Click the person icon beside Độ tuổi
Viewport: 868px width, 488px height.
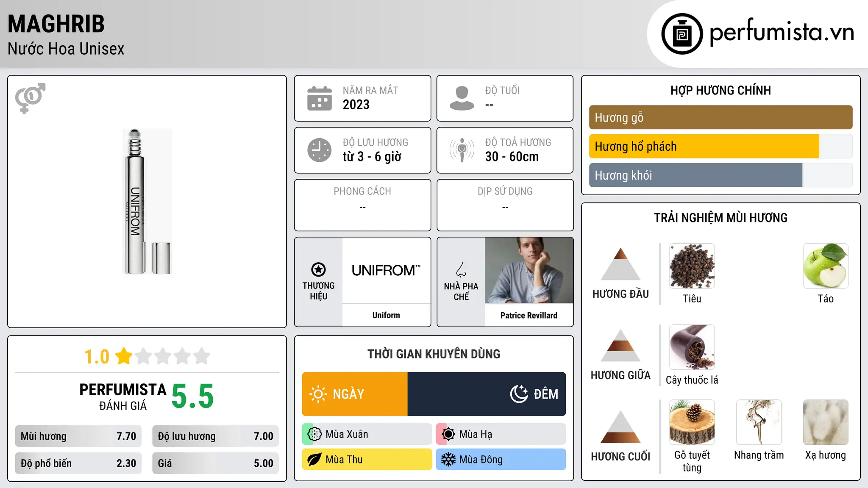pos(462,98)
